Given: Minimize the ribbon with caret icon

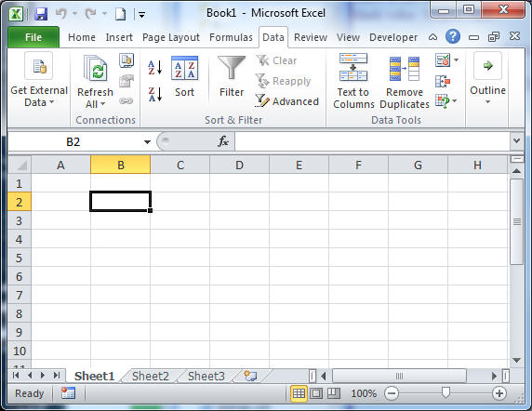Looking at the screenshot, I should coord(432,37).
